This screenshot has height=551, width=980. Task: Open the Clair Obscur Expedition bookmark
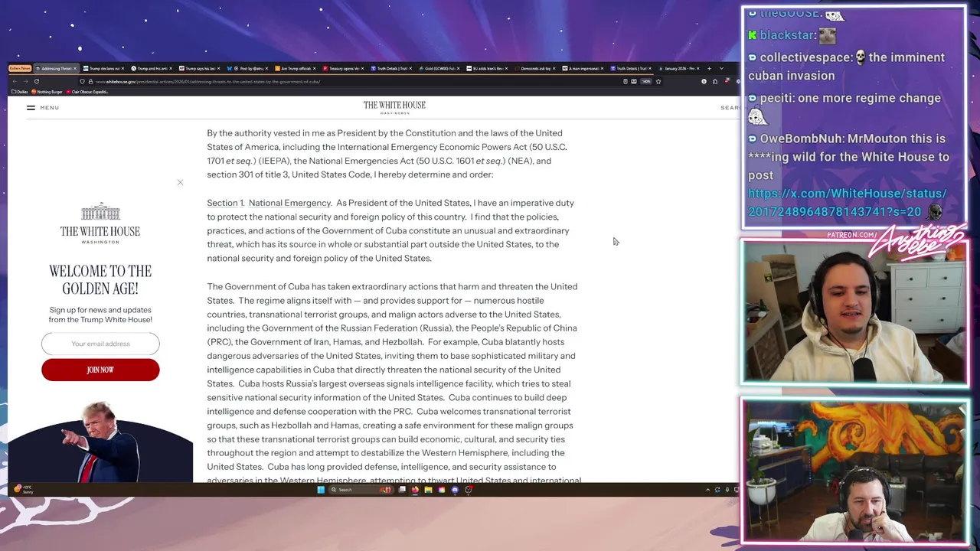coord(88,92)
